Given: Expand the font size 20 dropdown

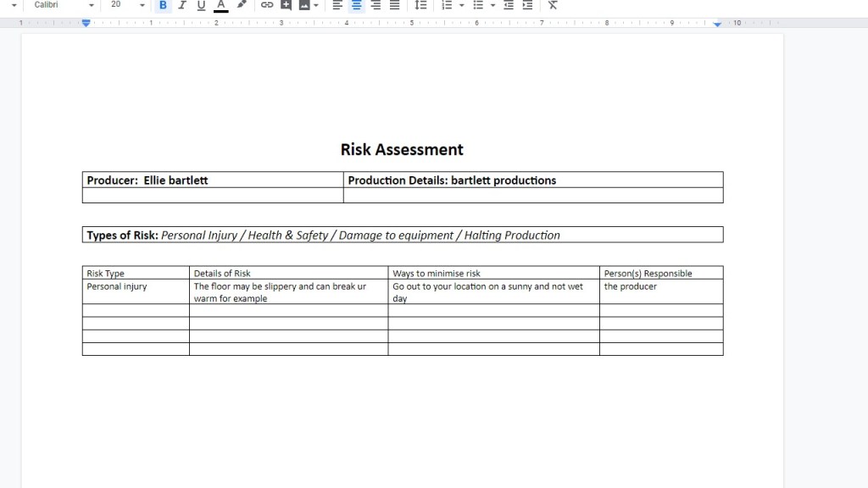Looking at the screenshot, I should coord(142,5).
